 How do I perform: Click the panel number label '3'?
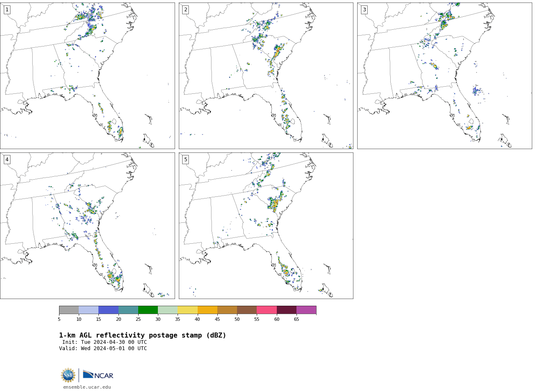364,10
